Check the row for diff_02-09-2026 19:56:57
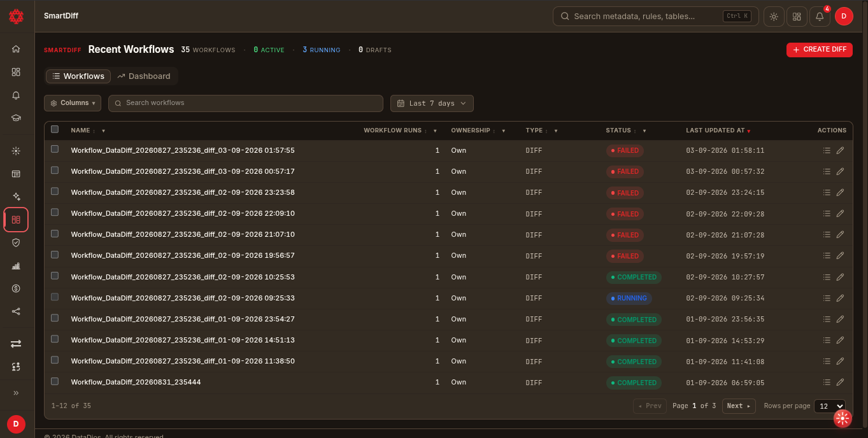868x438 pixels. tap(55, 255)
